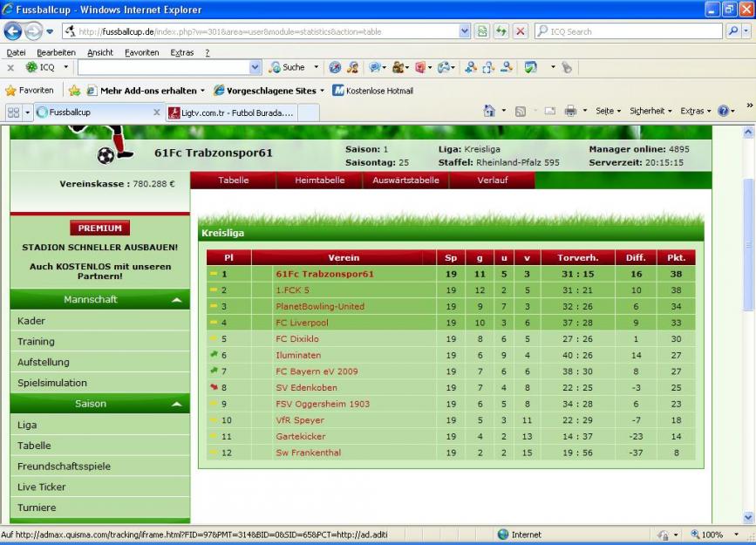Collapse the Saison sidebar section

[176, 405]
